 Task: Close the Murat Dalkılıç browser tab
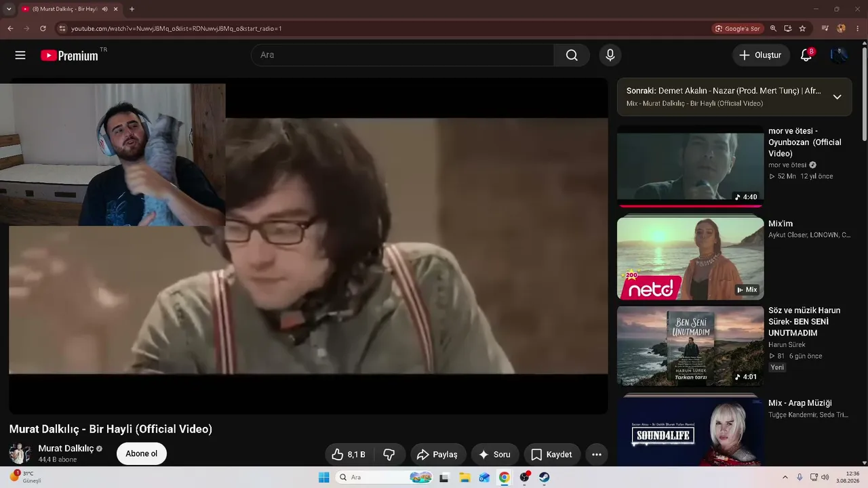[x=116, y=9]
